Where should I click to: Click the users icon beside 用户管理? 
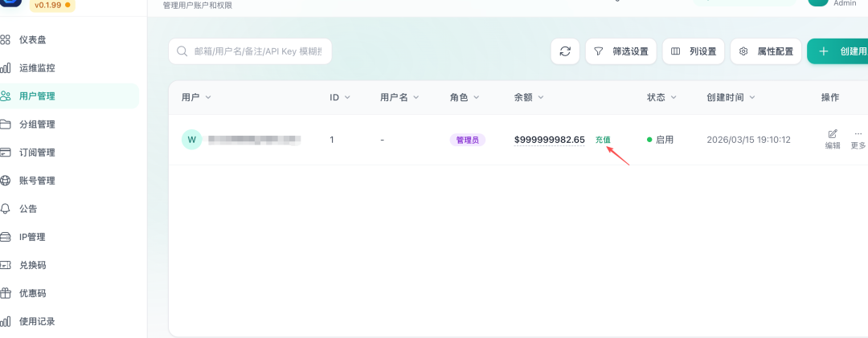coord(5,96)
